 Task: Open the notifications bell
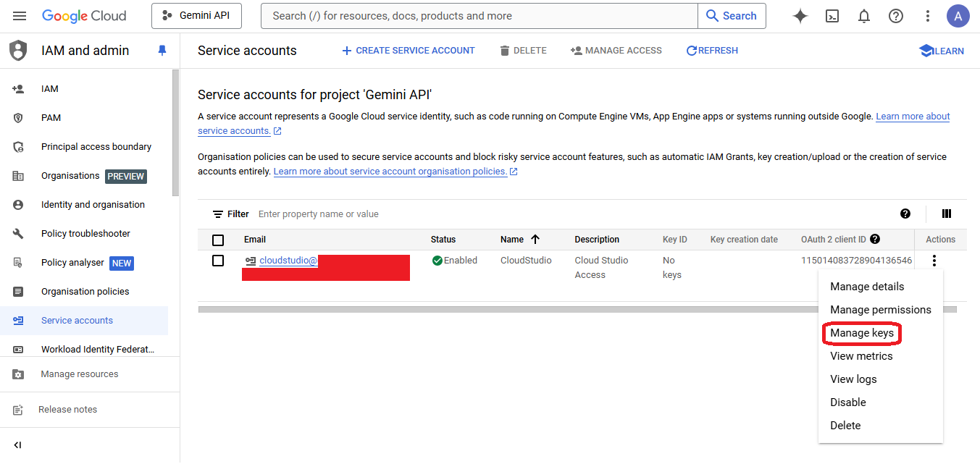[864, 16]
